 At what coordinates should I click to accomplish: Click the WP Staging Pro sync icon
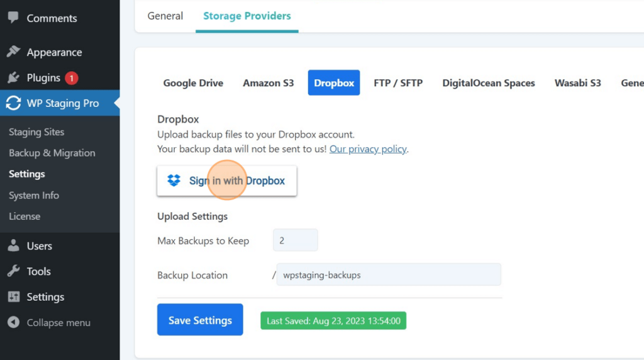(13, 103)
